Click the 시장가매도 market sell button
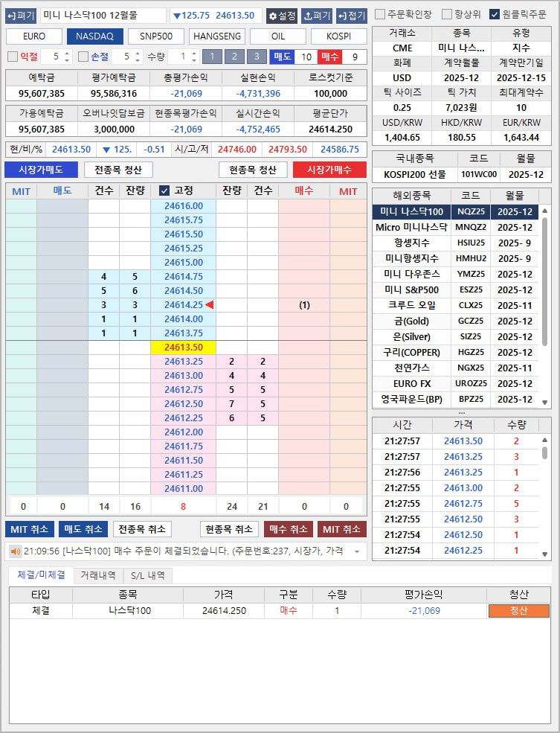 (x=41, y=170)
